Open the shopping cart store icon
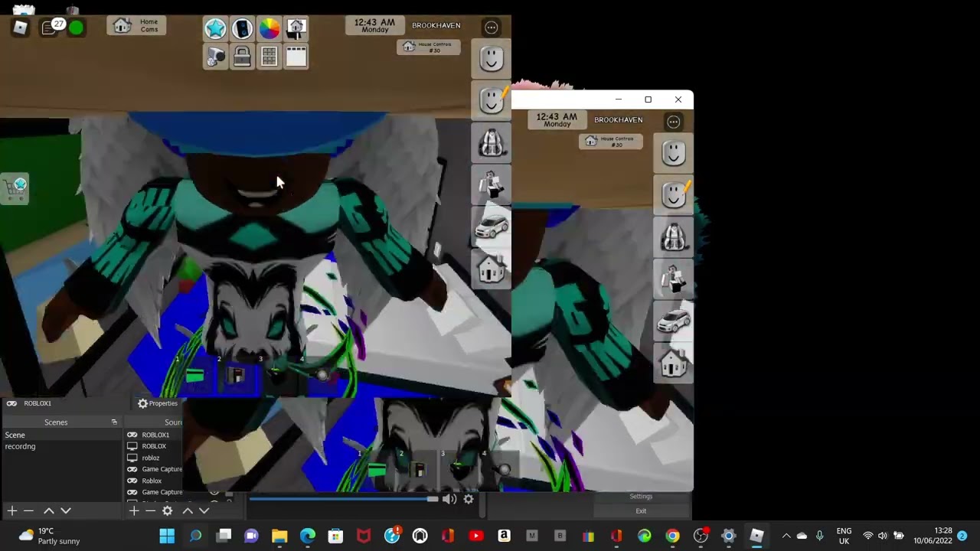This screenshot has width=980, height=551. click(x=15, y=187)
